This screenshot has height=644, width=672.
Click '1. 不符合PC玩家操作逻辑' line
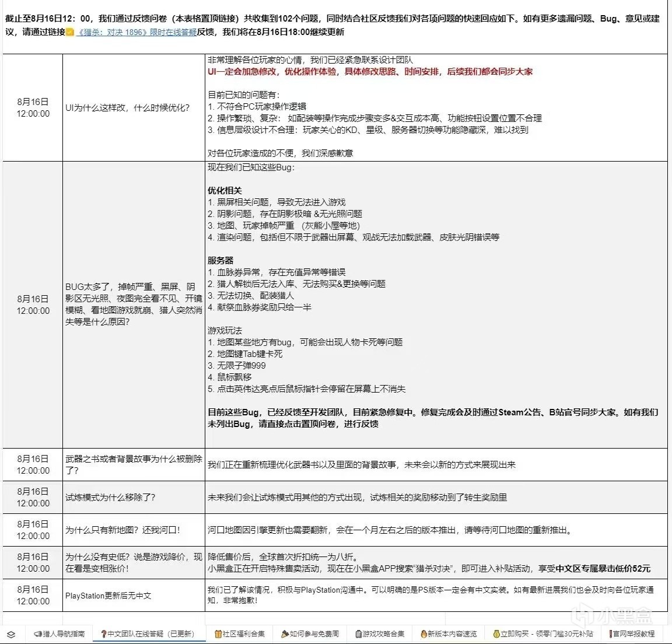click(x=257, y=107)
